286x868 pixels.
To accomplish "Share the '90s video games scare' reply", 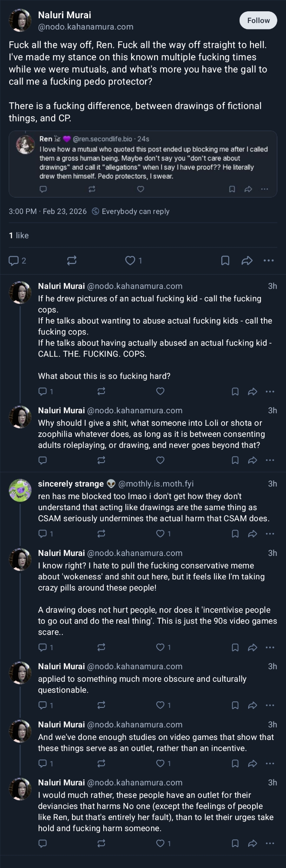I will click(x=253, y=648).
